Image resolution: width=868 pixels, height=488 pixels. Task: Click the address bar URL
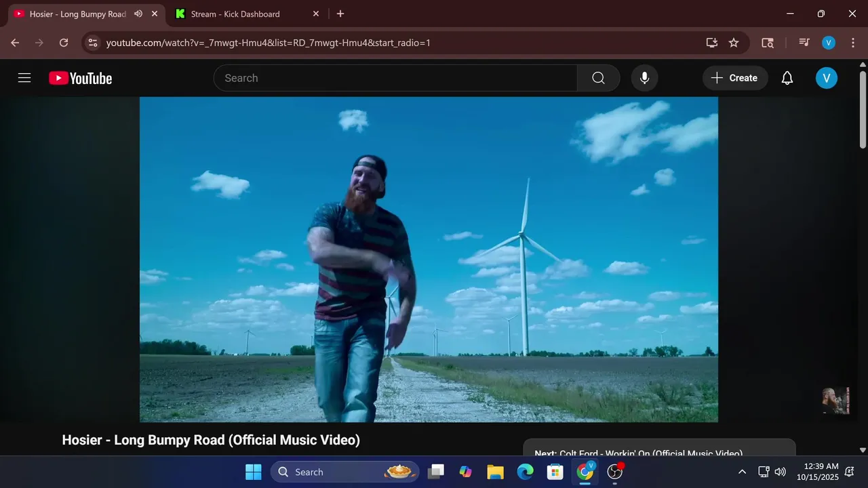click(268, 43)
